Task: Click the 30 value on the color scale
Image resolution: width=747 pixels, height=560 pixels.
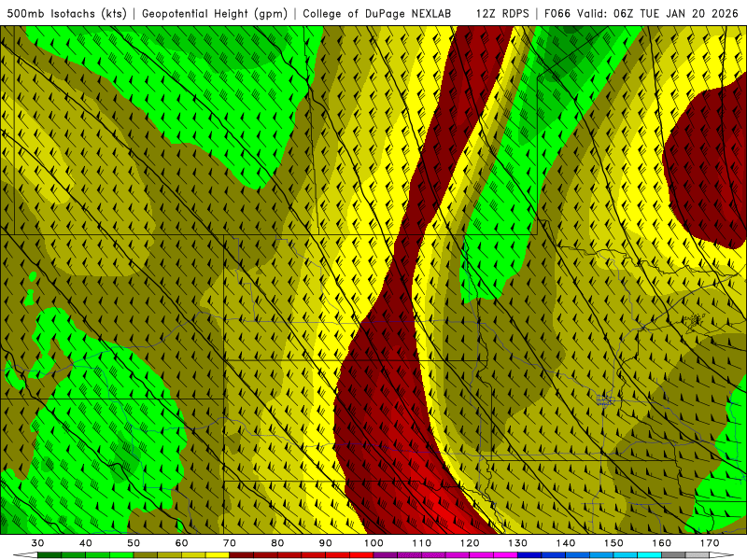Action: 37,543
